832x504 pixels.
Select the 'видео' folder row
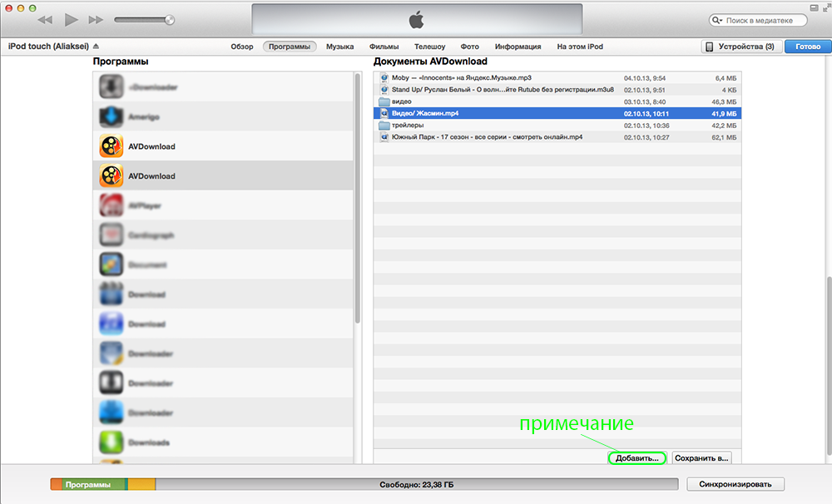(557, 101)
